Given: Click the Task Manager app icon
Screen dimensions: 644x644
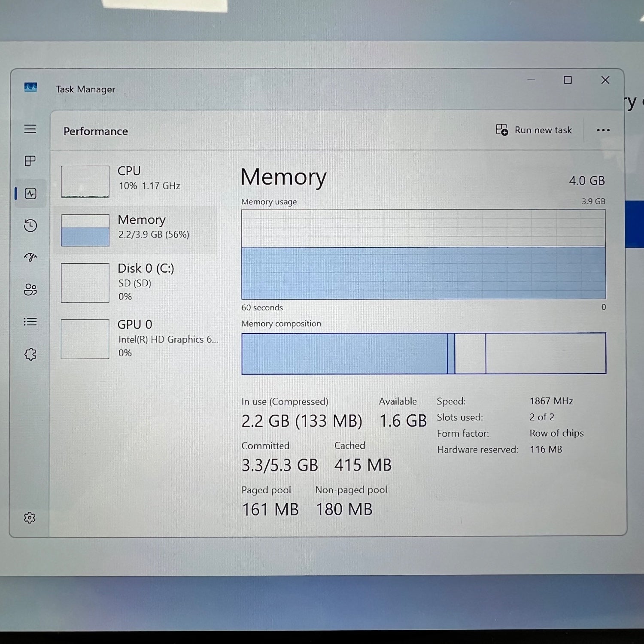Looking at the screenshot, I should tap(30, 88).
